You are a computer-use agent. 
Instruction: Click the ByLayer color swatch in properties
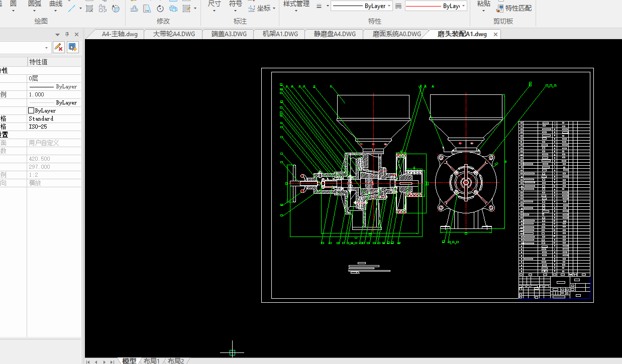tap(31, 110)
